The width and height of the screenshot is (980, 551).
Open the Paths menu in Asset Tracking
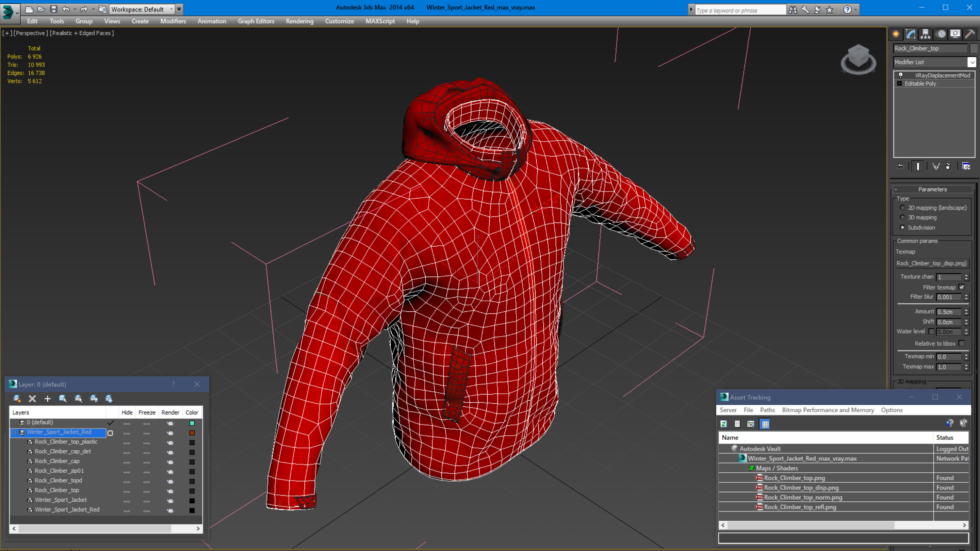[x=767, y=410]
